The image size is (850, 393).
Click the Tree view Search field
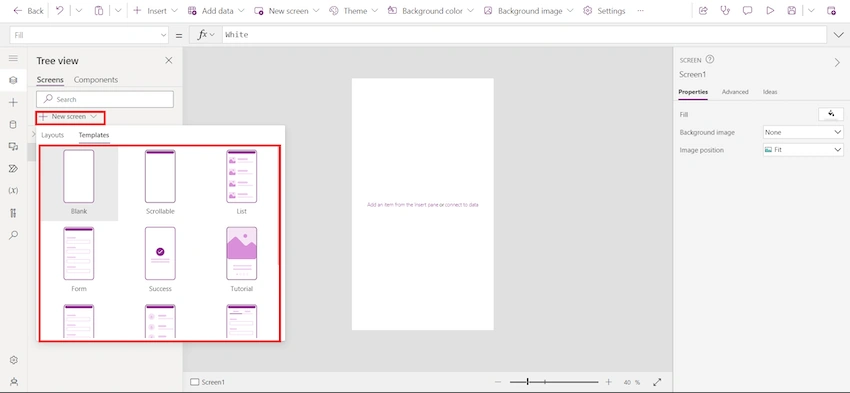105,99
